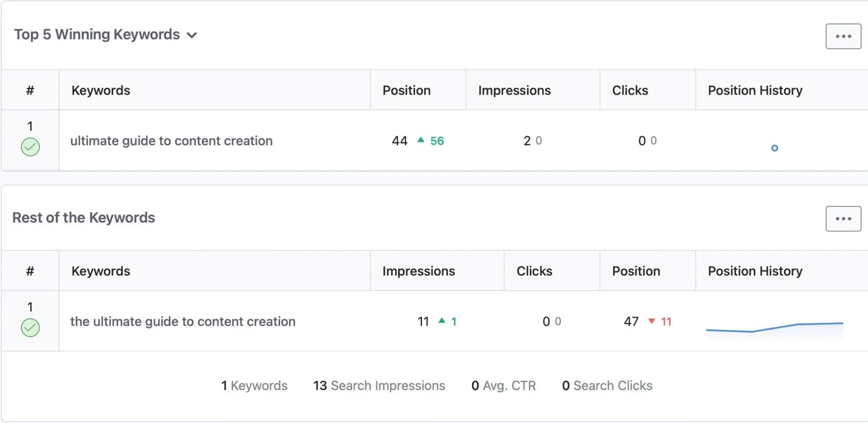Open keyword 'ultimate guide to content creation'
The width and height of the screenshot is (868, 423).
click(x=172, y=141)
